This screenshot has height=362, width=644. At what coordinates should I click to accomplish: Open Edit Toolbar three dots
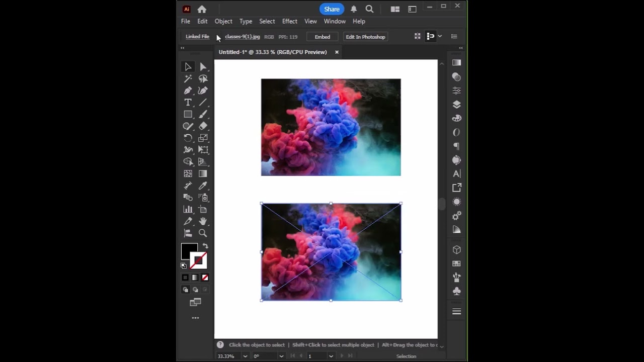(195, 318)
